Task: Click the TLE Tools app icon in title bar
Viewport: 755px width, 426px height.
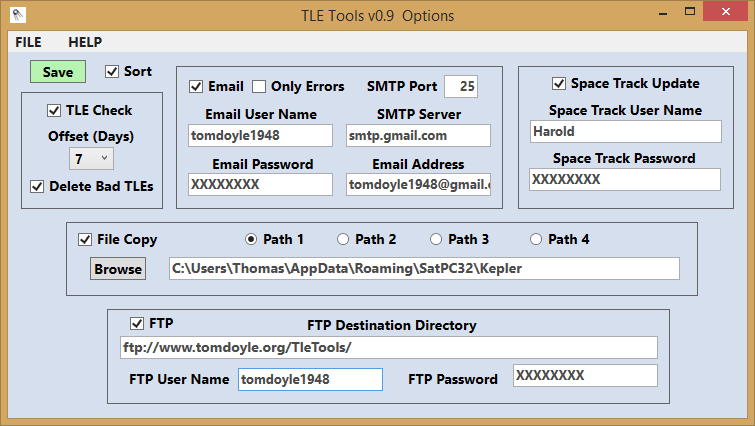Action: 18,15
